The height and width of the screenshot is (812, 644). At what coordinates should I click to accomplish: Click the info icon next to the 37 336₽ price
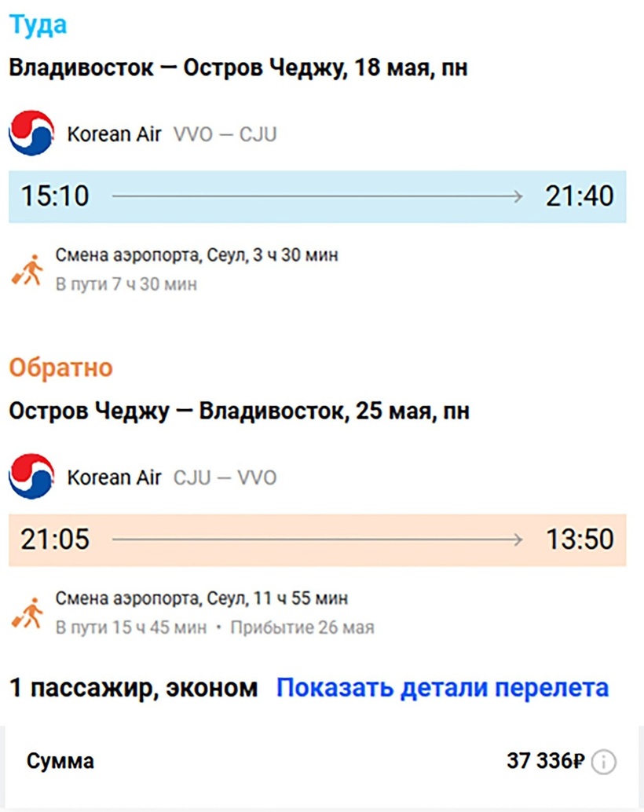[x=604, y=761]
